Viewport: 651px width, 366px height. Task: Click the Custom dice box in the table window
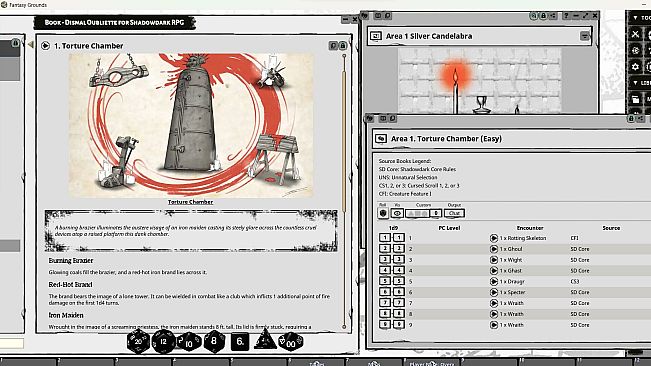tap(417, 213)
